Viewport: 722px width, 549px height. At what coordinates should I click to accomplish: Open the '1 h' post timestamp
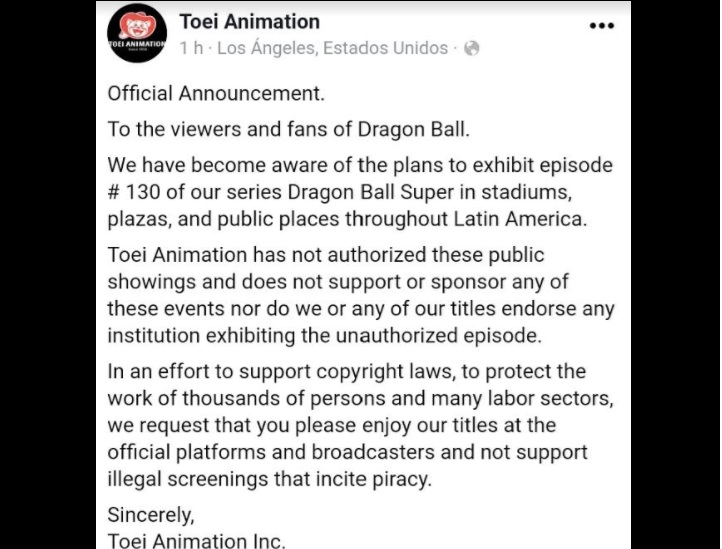[x=192, y=48]
